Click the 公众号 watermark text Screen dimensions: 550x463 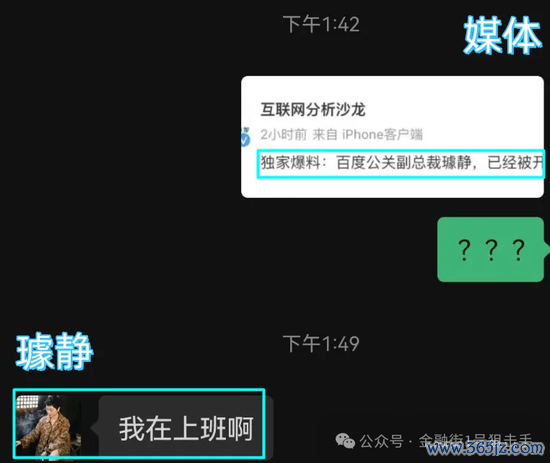click(x=381, y=441)
